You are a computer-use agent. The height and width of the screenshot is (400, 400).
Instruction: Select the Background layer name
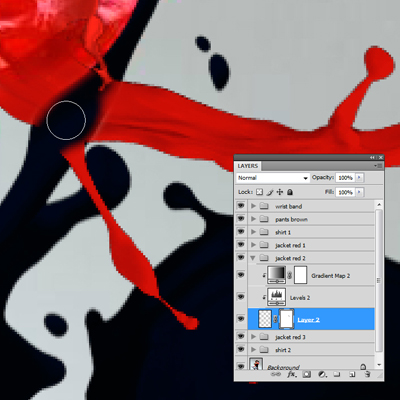[283, 367]
